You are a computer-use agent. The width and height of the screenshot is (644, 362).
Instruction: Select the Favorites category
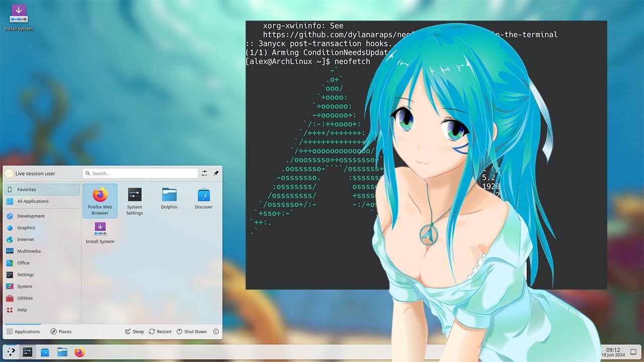(x=42, y=190)
